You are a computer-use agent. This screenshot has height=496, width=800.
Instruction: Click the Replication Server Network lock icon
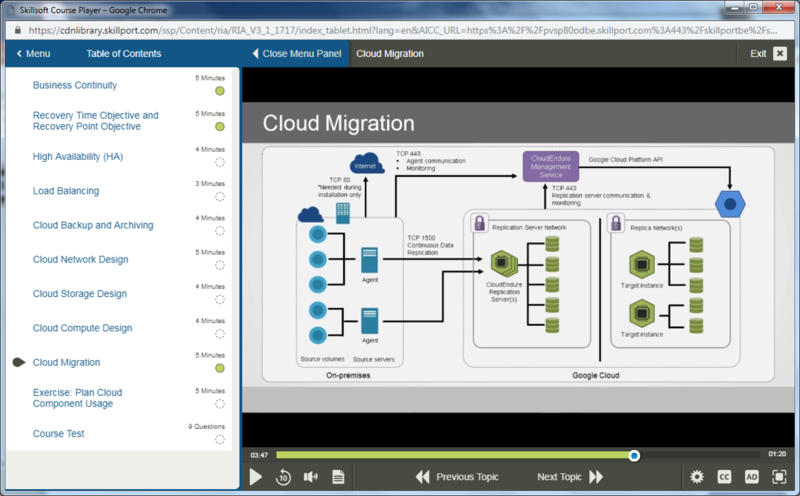pos(479,223)
